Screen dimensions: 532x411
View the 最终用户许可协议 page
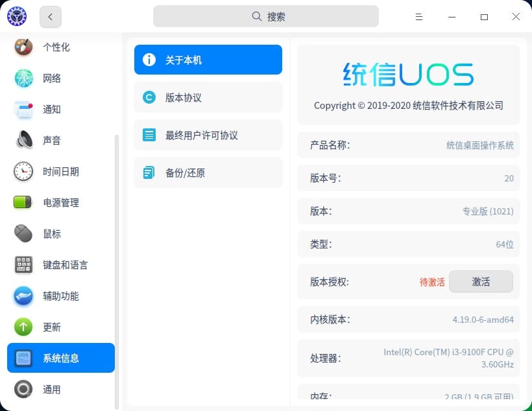pos(208,135)
